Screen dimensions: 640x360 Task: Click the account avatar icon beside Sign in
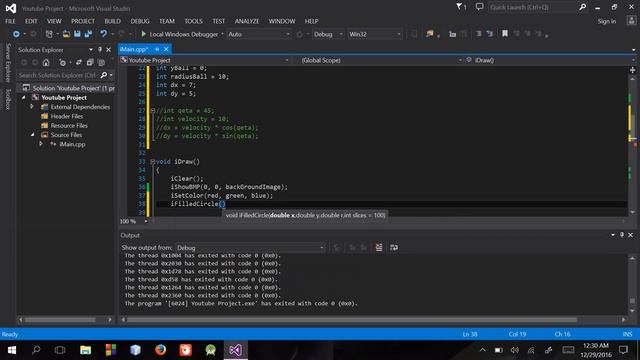coord(631,21)
